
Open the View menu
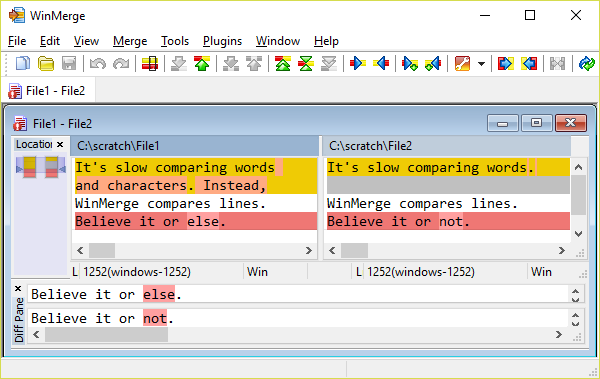click(86, 41)
